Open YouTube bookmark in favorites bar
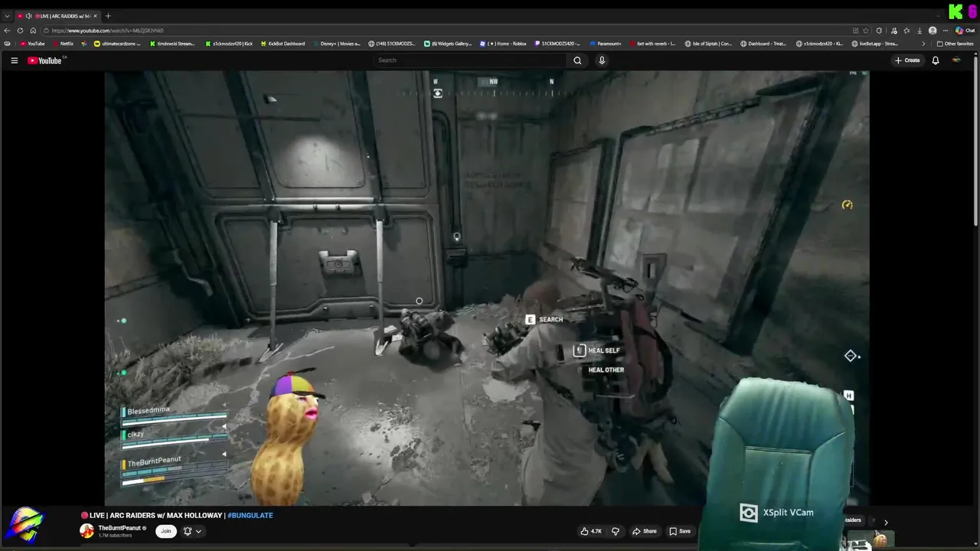Screen dimensions: 980x551 [32, 44]
